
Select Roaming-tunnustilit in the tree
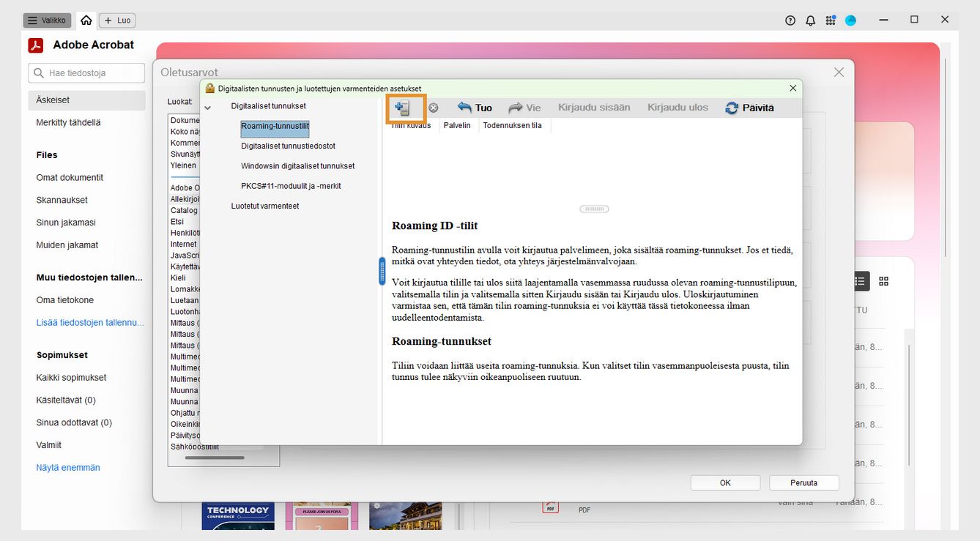point(275,126)
